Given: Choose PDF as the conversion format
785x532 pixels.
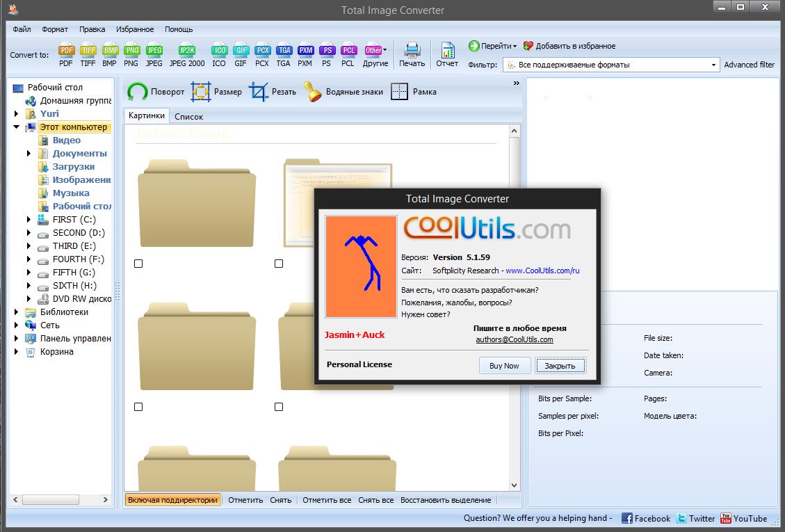Looking at the screenshot, I should (65, 55).
